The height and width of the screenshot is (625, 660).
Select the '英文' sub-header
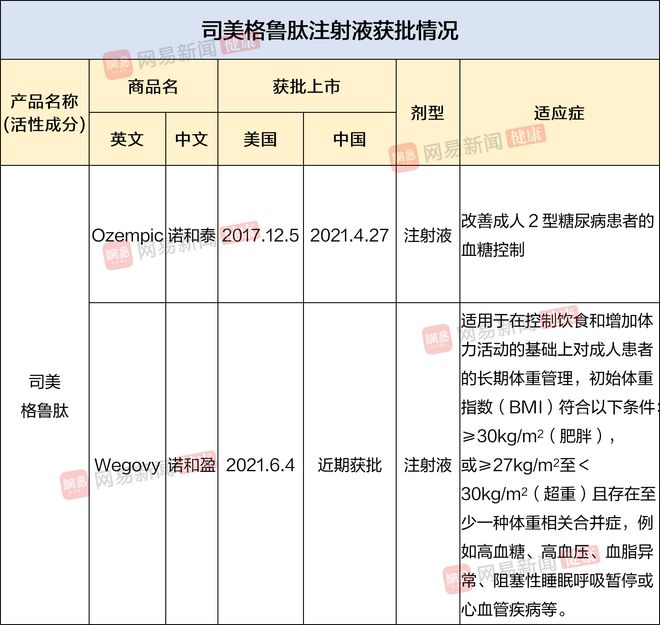point(127,139)
